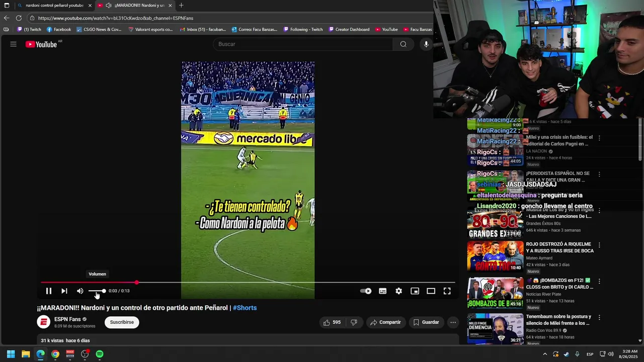Mute tab via speaker icon on tab

108,6
